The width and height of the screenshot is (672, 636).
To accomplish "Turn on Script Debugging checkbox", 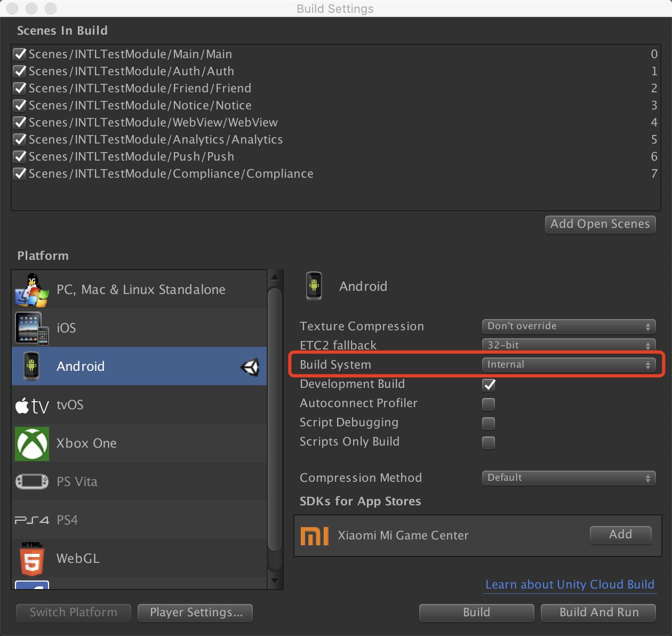I will tap(489, 423).
